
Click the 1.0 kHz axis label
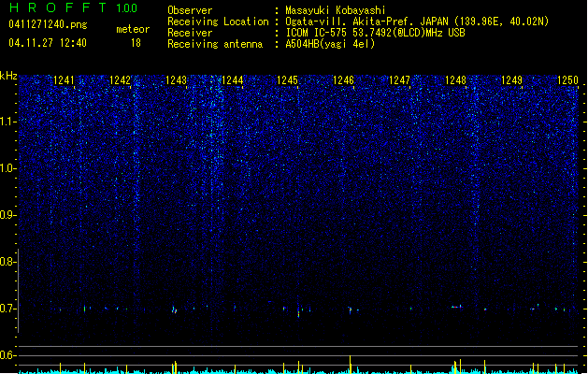click(x=8, y=168)
